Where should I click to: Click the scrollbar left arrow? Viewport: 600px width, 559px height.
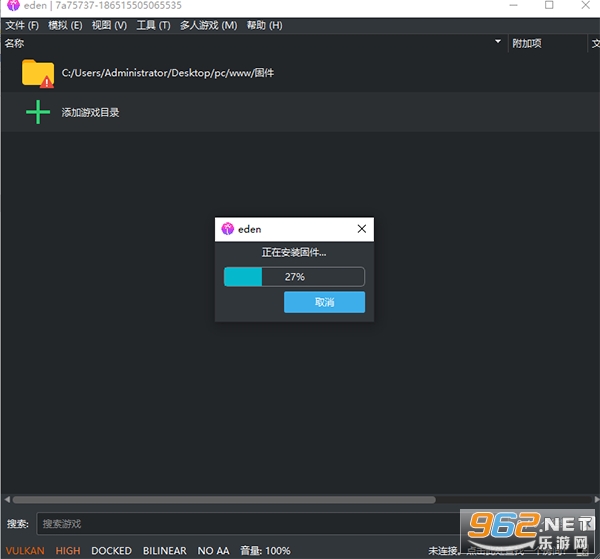click(x=7, y=500)
